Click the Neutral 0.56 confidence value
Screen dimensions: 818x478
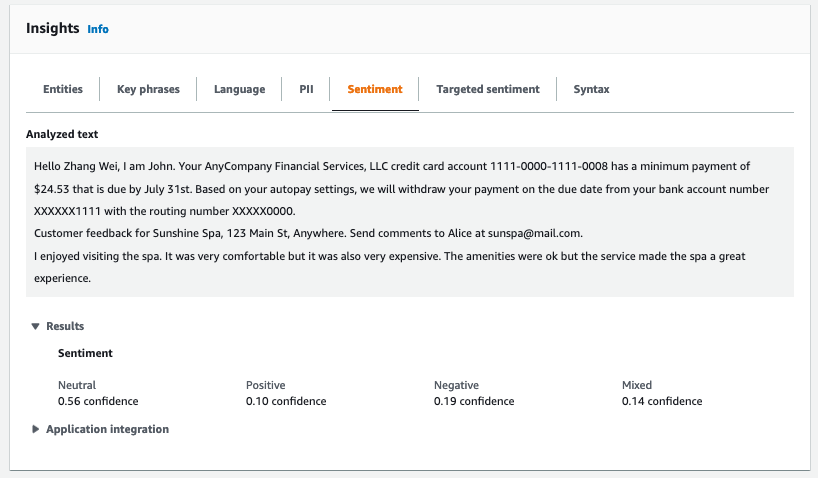pos(98,401)
